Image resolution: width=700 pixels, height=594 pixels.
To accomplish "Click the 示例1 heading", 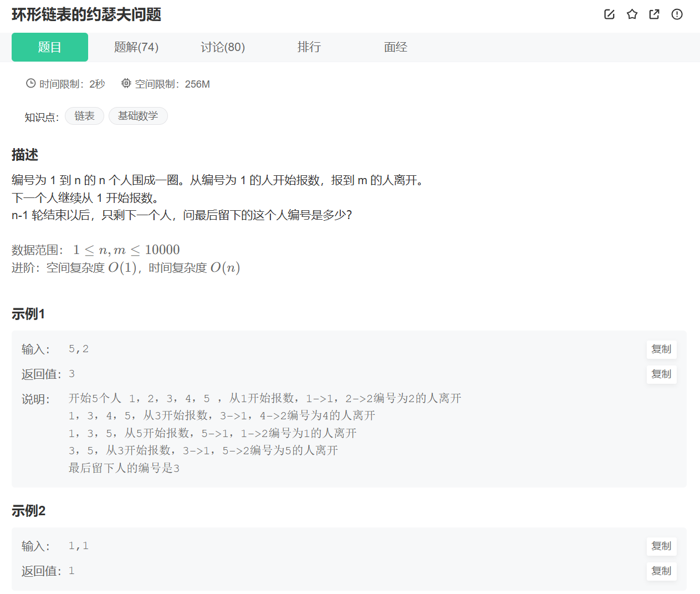I will click(x=28, y=314).
